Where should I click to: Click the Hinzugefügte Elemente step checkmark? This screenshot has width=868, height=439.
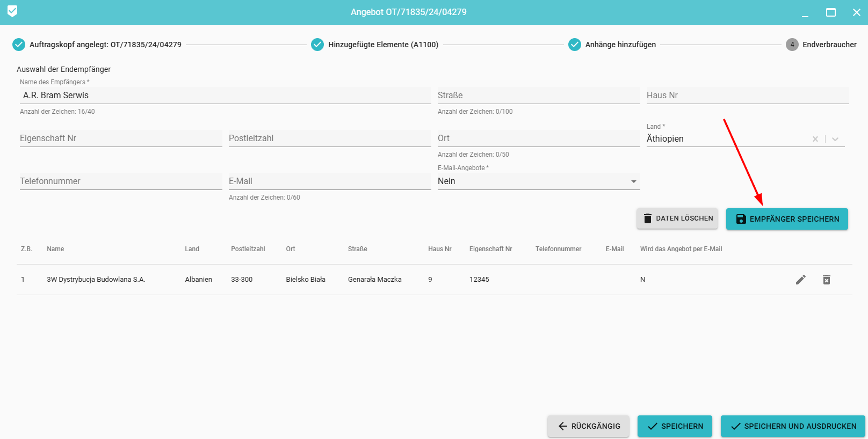click(317, 45)
